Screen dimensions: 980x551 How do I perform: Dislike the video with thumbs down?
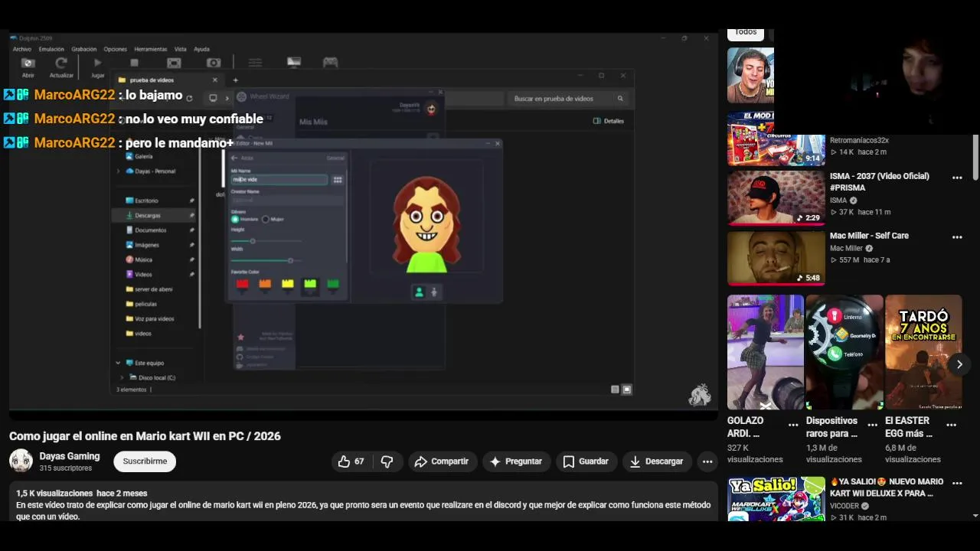[387, 461]
